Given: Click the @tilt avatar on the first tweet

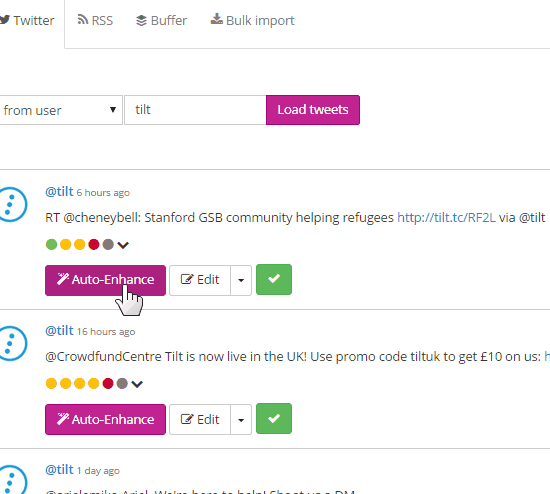Looking at the screenshot, I should 12,204.
